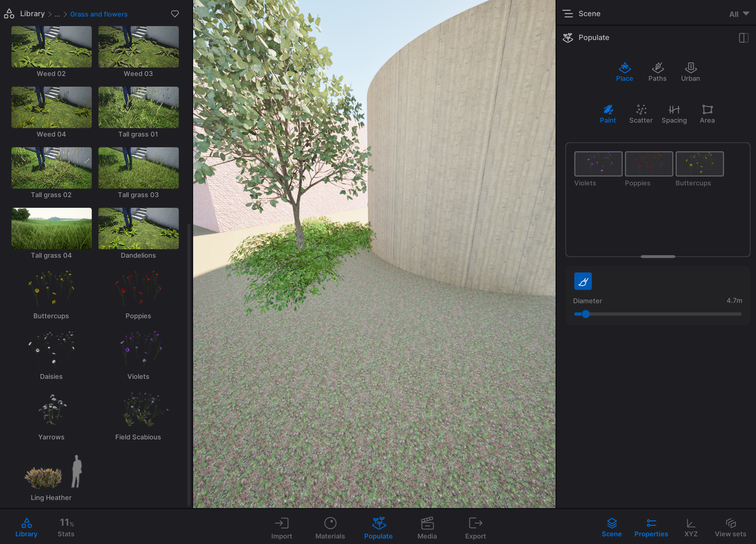
Task: Switch to the Properties tab
Action: tap(651, 528)
